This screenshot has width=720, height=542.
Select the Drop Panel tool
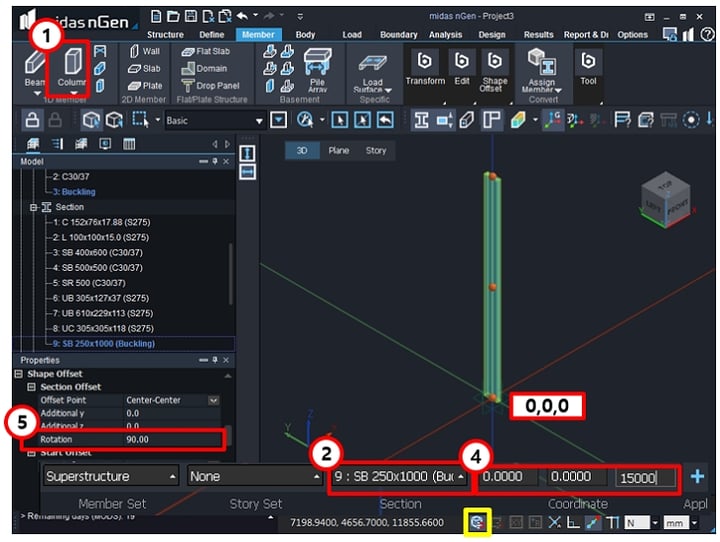tap(210, 85)
